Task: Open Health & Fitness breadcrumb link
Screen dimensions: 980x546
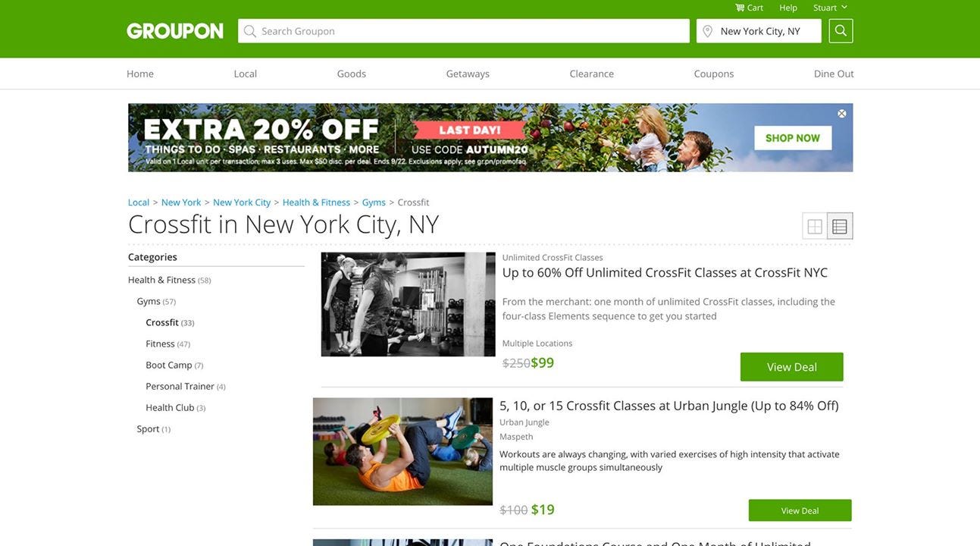Action: click(x=316, y=202)
